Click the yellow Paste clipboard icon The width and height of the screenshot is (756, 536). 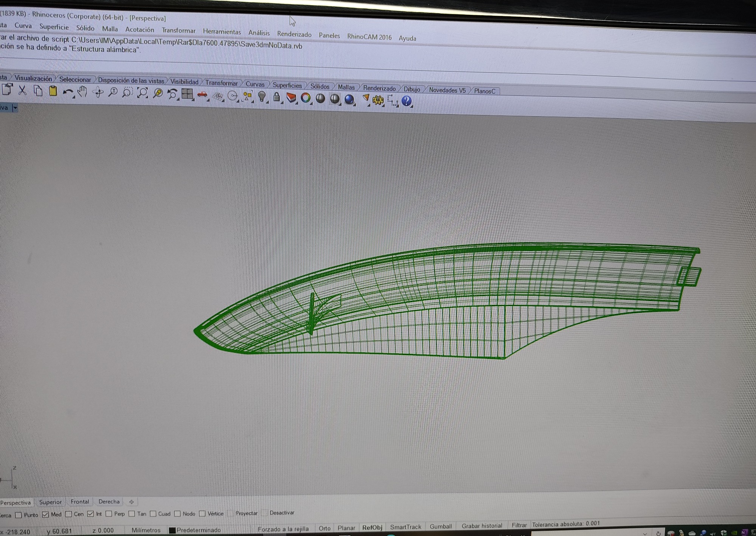pos(53,91)
